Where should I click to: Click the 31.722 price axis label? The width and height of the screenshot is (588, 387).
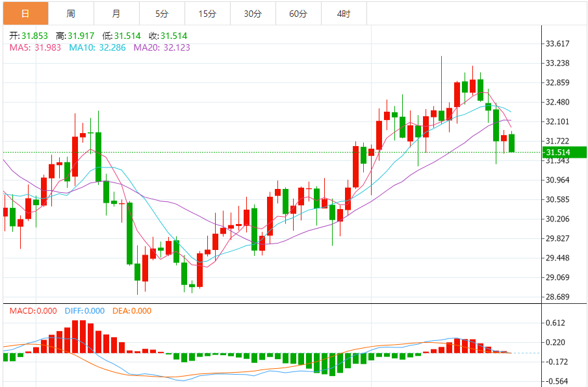click(x=557, y=141)
